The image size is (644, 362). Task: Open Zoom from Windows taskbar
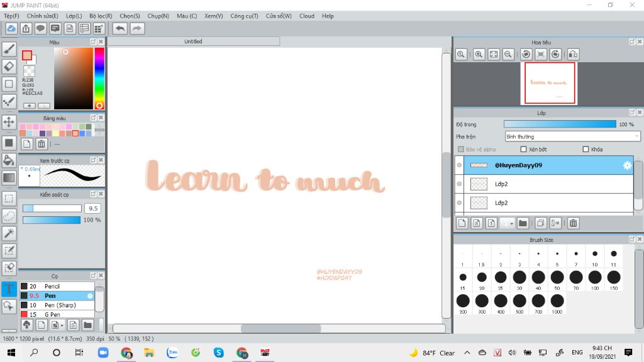(x=103, y=353)
